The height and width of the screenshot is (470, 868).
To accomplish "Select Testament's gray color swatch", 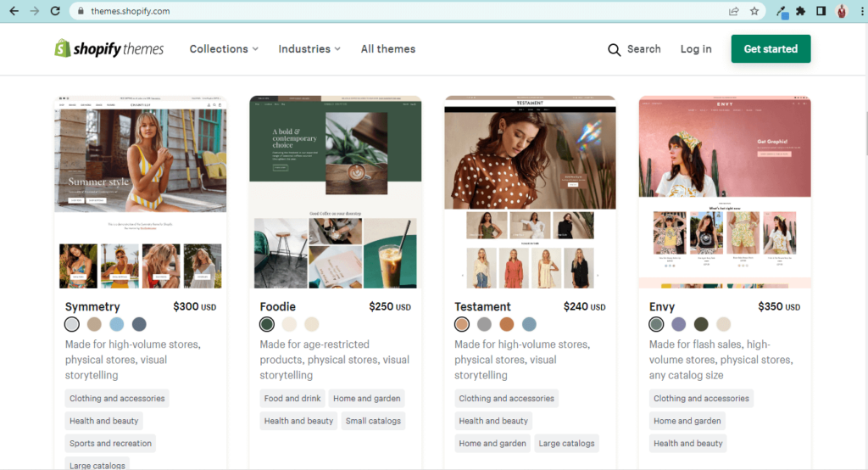I will click(x=484, y=324).
